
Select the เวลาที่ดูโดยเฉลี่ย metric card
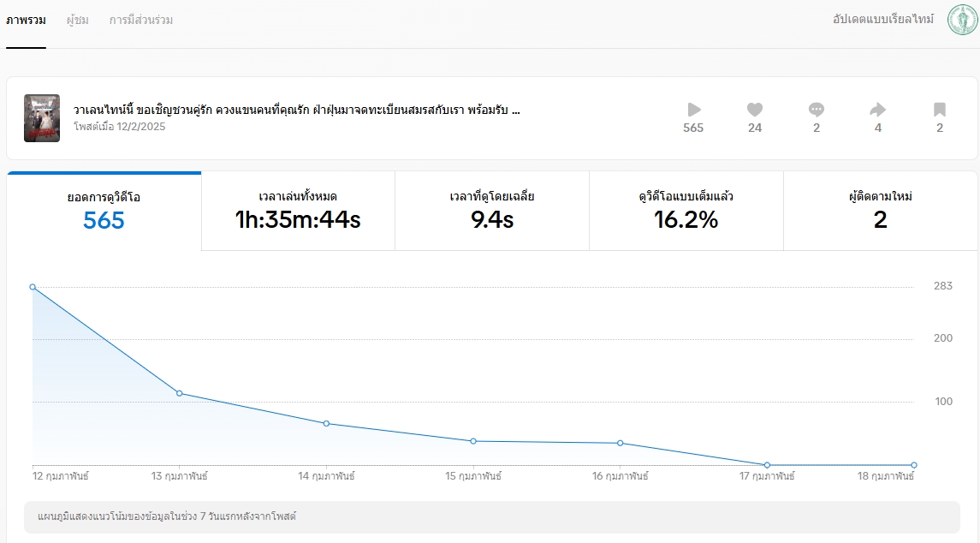492,211
